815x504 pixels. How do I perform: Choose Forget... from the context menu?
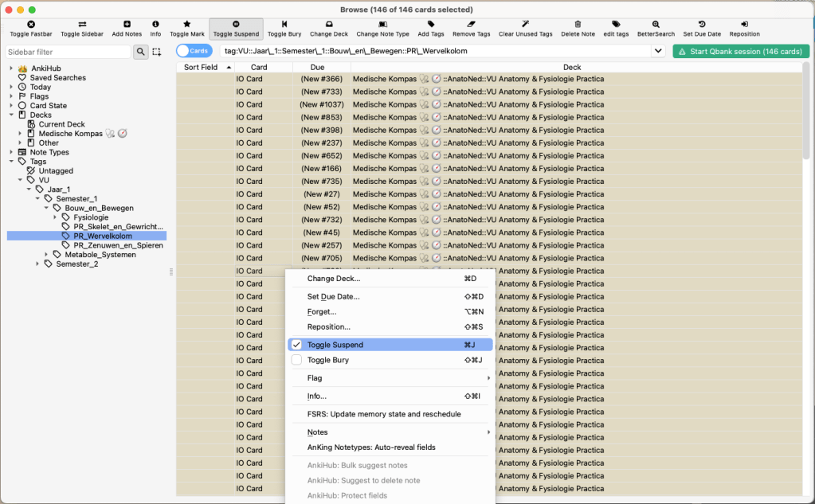coord(322,312)
